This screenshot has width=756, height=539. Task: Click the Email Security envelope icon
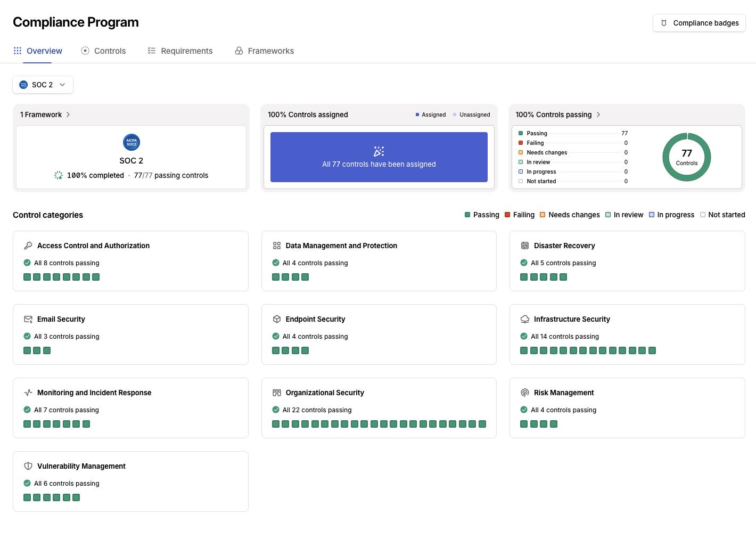pos(28,319)
